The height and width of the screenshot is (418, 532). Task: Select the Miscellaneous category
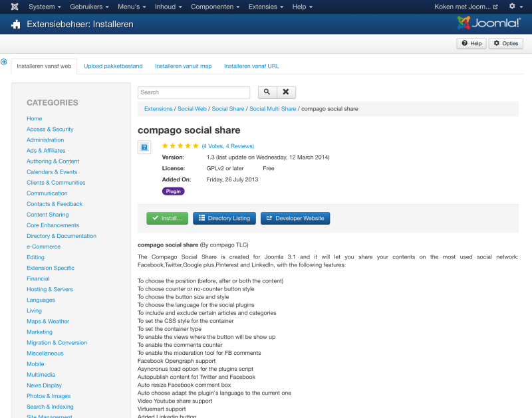click(45, 354)
